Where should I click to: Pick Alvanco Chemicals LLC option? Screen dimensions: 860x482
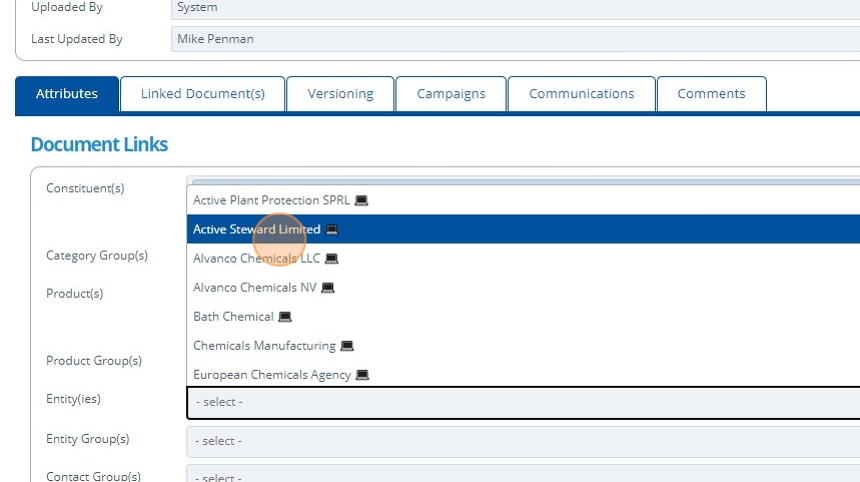click(523, 258)
